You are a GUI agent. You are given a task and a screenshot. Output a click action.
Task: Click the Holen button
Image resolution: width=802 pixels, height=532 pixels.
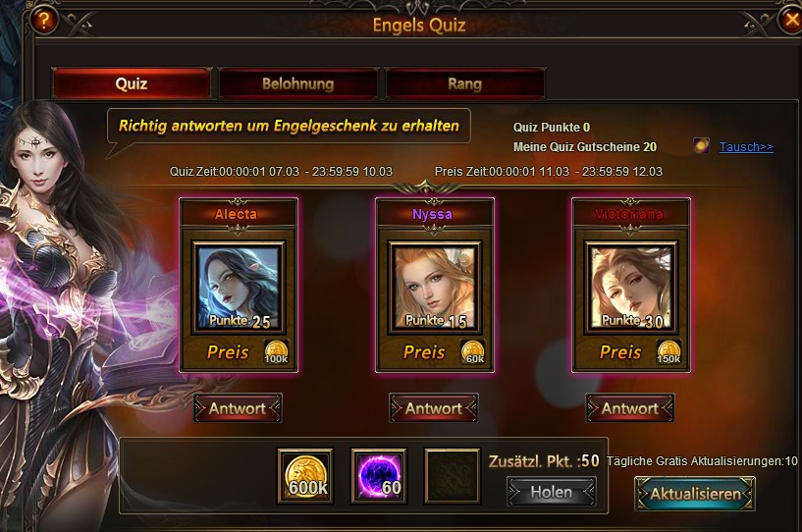coord(552,492)
